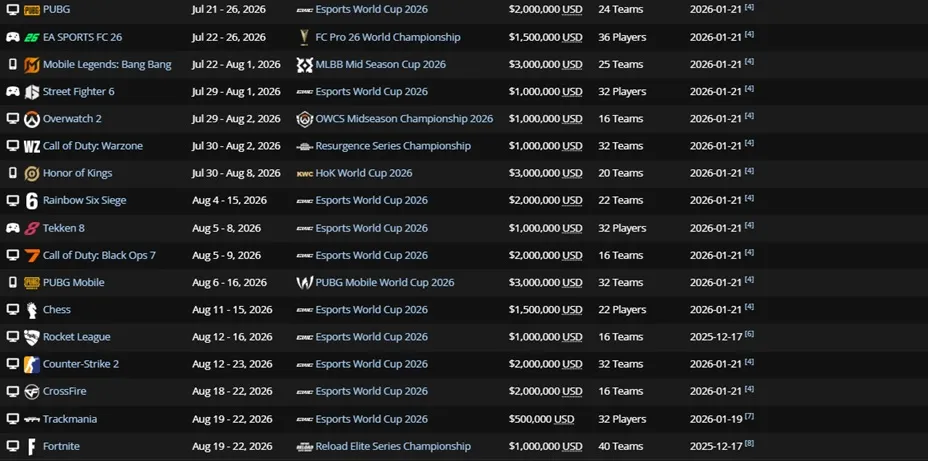Image resolution: width=928 pixels, height=461 pixels.
Task: Click the $500,000 USD prize in Trackmania row
Action: coord(542,419)
